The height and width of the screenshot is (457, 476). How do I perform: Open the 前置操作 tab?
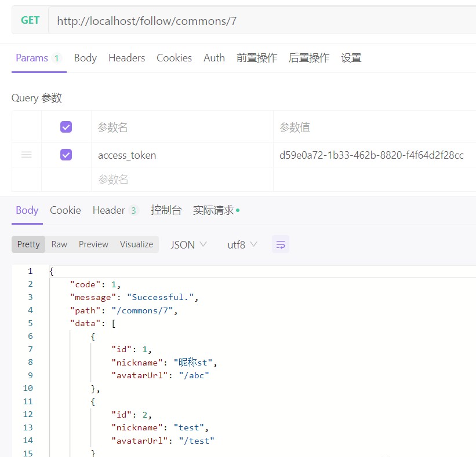coord(257,58)
